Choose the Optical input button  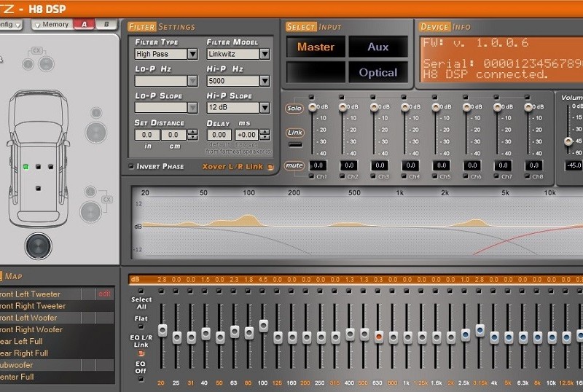[x=377, y=72]
